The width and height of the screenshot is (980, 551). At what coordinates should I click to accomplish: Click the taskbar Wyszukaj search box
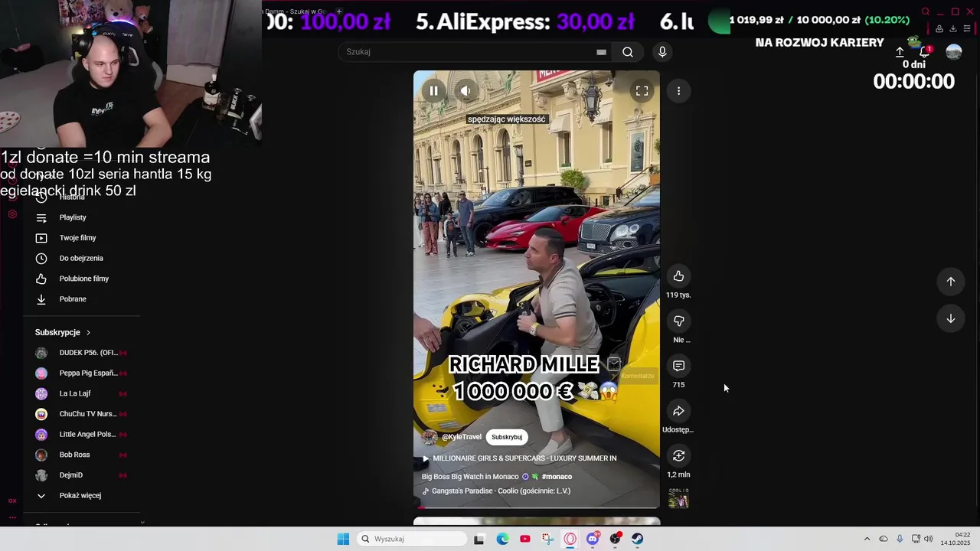(412, 539)
